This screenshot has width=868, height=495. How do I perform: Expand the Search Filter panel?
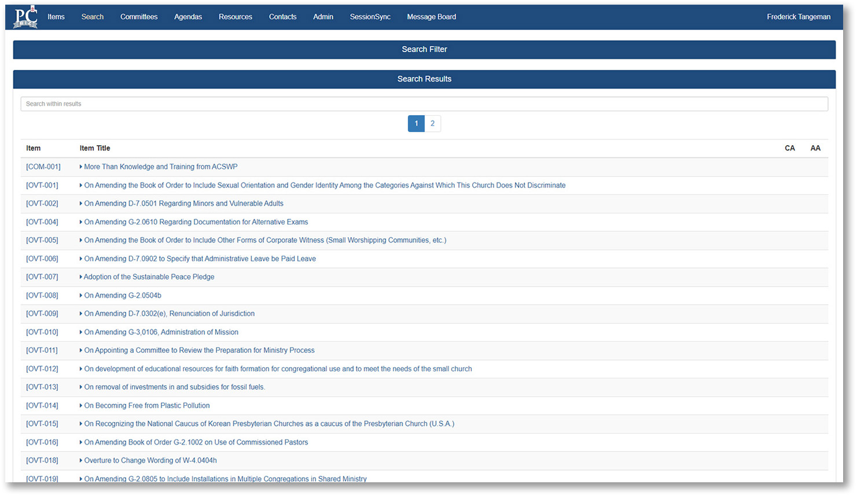[x=424, y=50]
